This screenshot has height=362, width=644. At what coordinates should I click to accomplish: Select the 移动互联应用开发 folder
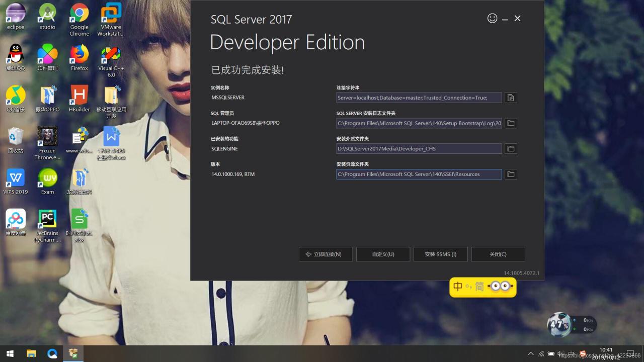111,102
